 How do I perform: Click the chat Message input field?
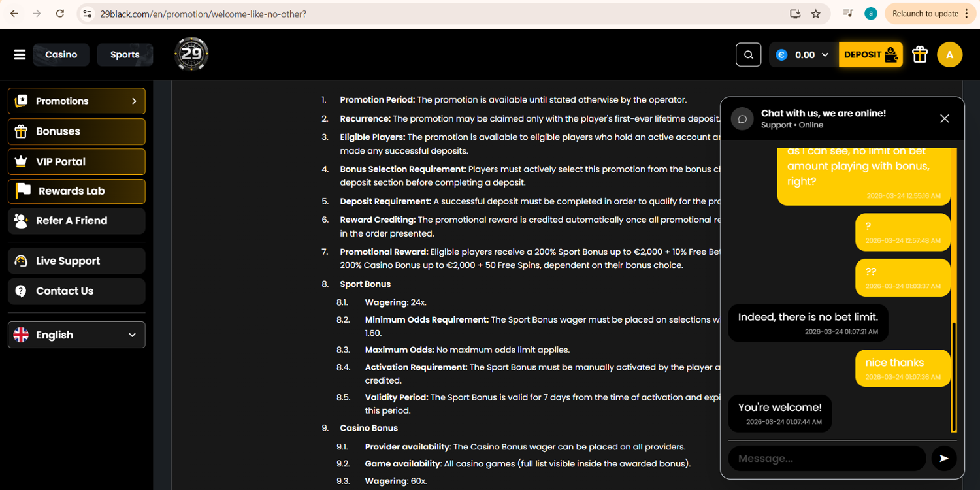point(827,459)
